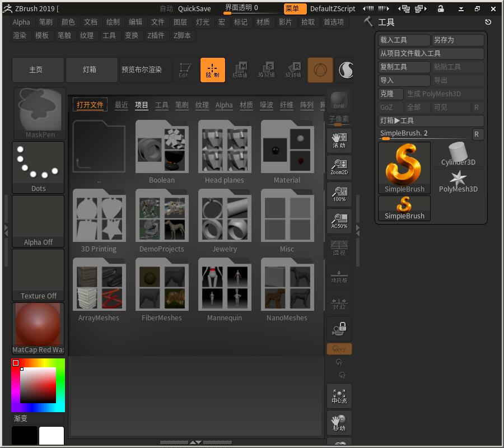
Task: Switch to the 纹理 (Texture) lightbox tab
Action: [202, 105]
